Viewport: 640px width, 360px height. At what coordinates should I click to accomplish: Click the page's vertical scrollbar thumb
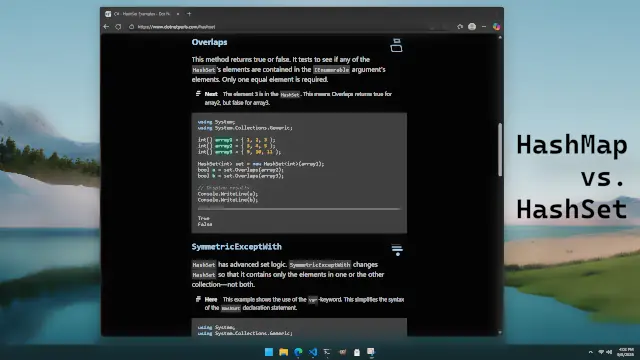500,149
